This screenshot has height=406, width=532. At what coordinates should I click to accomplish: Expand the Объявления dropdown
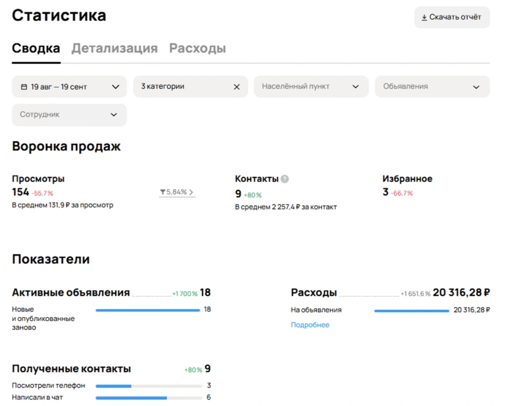pyautogui.click(x=432, y=87)
